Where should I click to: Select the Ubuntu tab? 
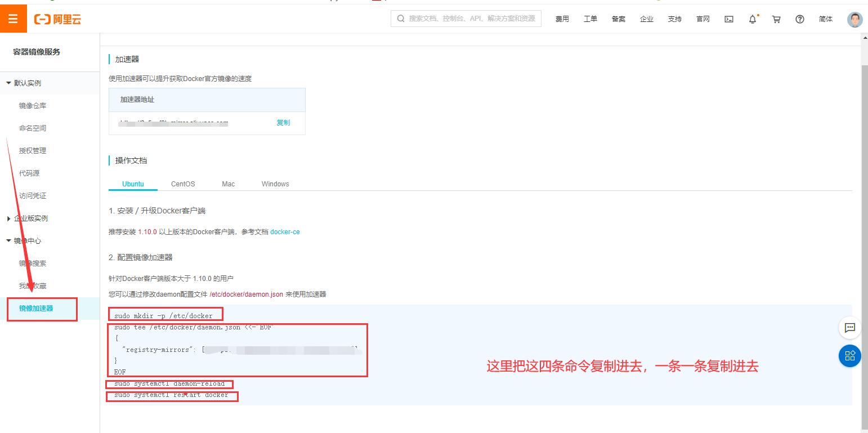(x=133, y=184)
